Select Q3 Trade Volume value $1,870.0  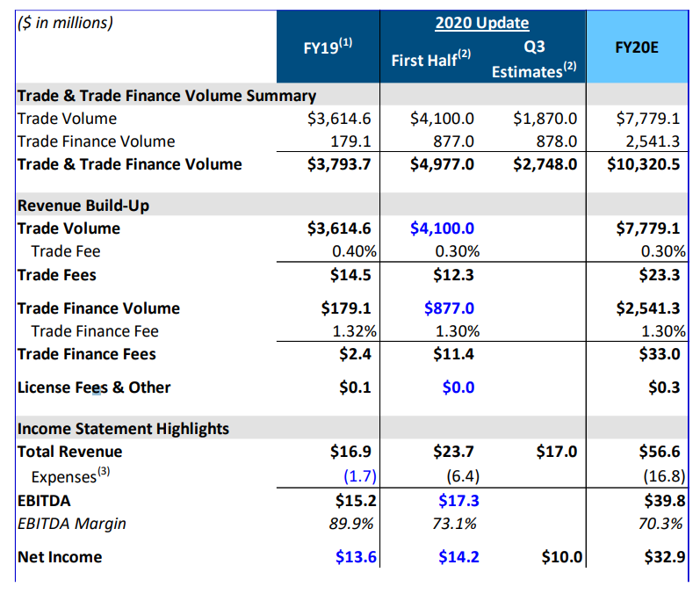(545, 119)
